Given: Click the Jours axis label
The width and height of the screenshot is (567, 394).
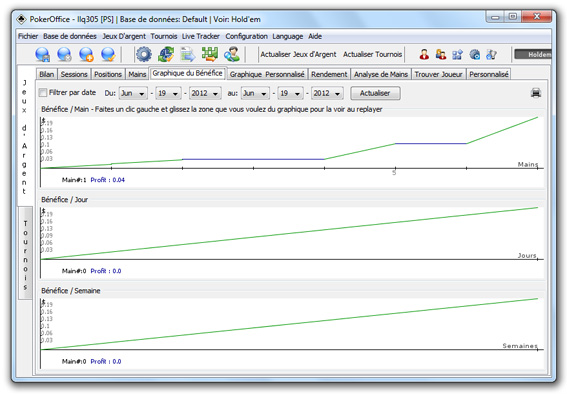Looking at the screenshot, I should [527, 256].
